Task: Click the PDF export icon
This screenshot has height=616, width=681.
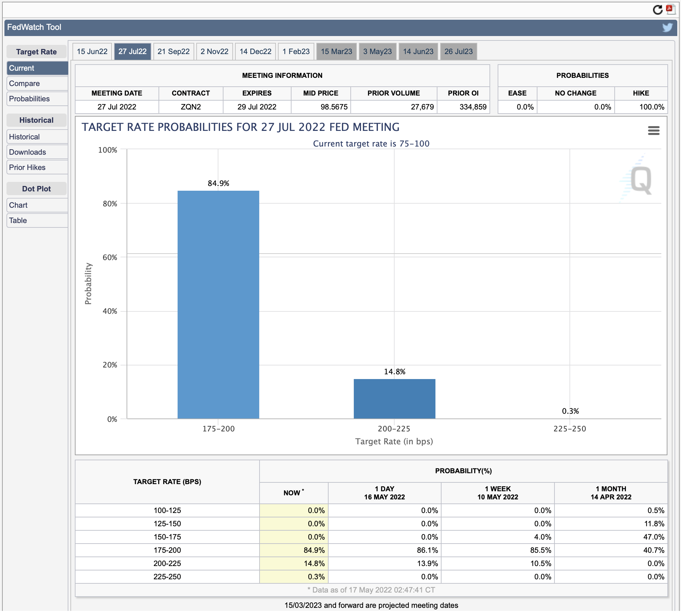Action: (x=670, y=9)
